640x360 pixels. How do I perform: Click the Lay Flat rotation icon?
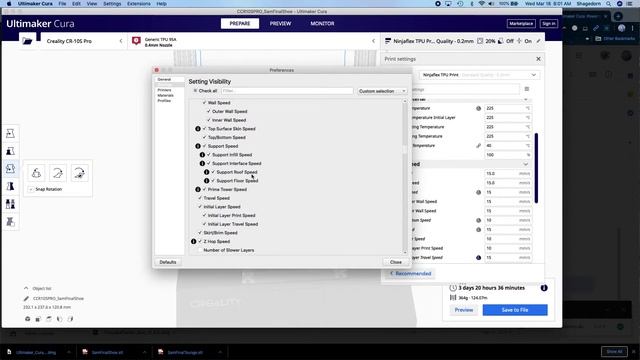pyautogui.click(x=58, y=173)
